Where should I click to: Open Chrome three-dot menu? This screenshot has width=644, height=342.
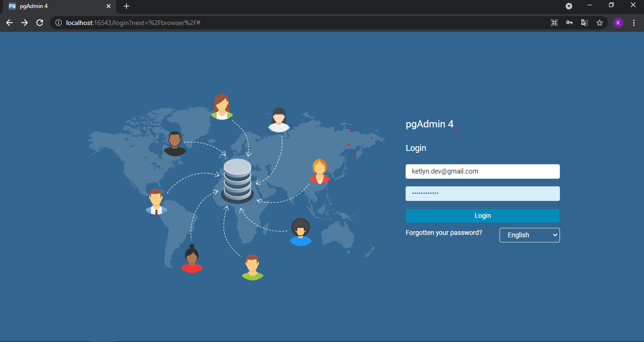[634, 23]
